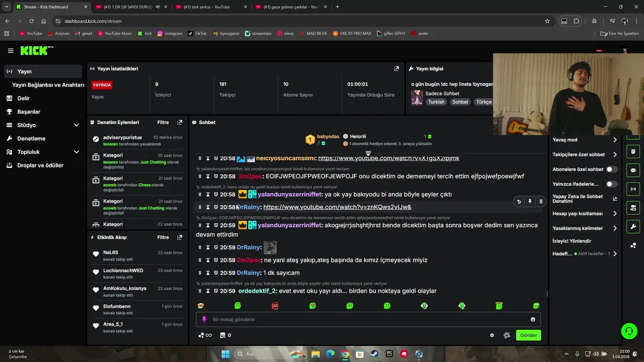Toggle Abonelere özel sohbet switch
The image size is (644, 362).
click(612, 169)
